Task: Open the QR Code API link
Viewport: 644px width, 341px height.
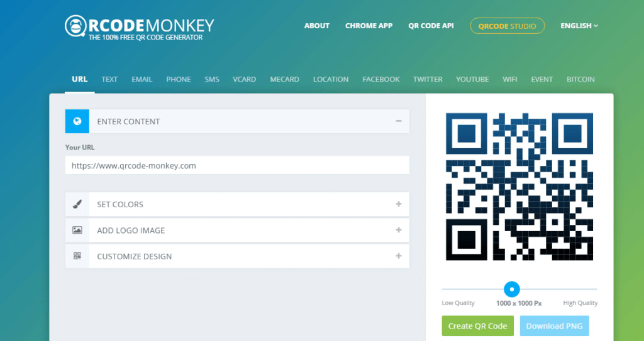Action: pyautogui.click(x=431, y=26)
